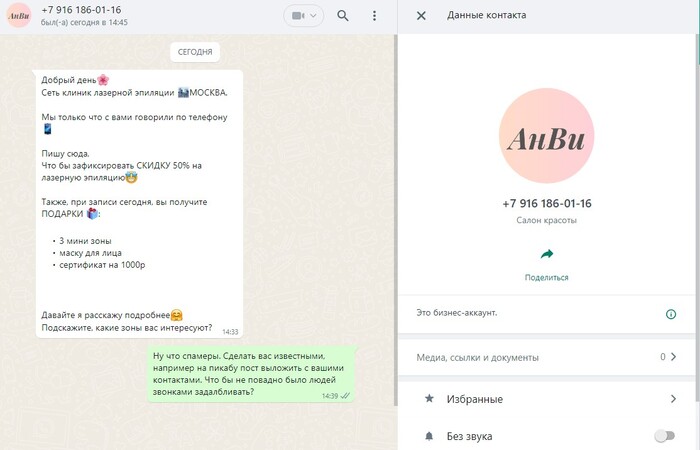Toggle the Без звука mute switch
This screenshot has height=450, width=700.
click(665, 435)
